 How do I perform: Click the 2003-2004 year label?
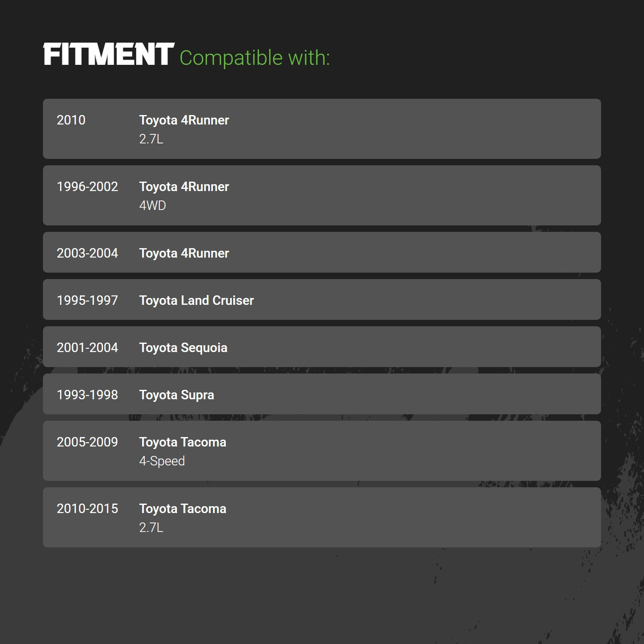click(x=87, y=253)
